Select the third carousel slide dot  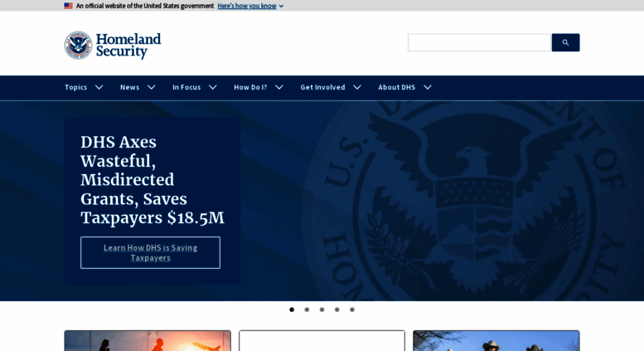(322, 310)
